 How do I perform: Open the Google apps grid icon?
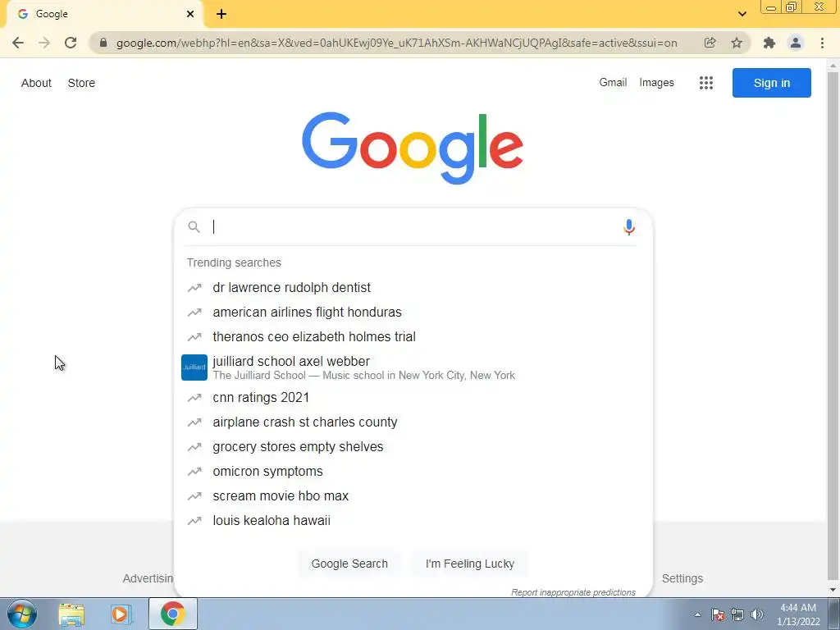tap(706, 83)
